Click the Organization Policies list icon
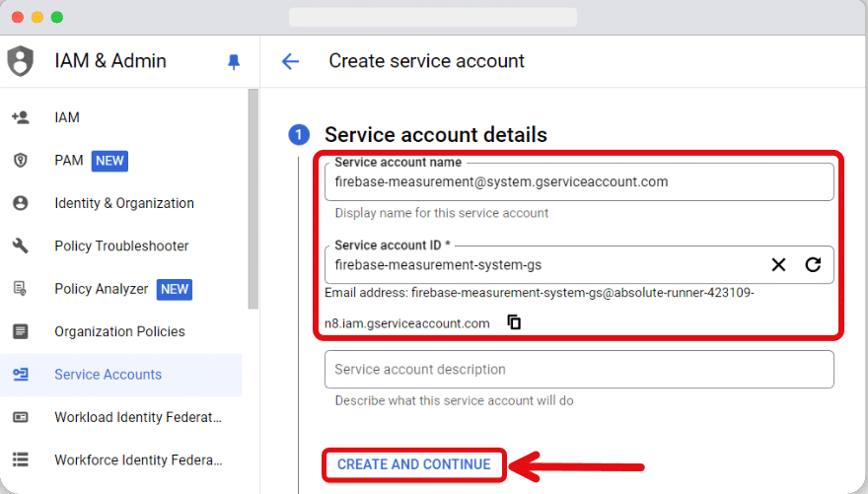868x494 pixels. point(21,331)
